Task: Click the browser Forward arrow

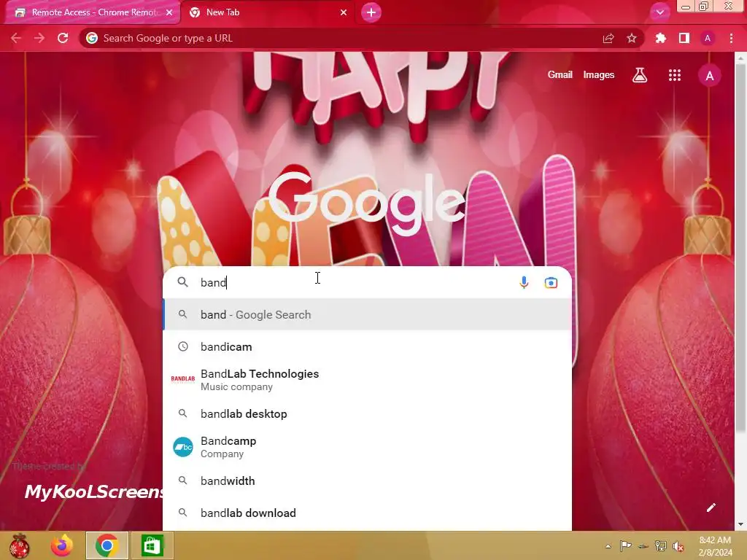Action: coord(39,38)
